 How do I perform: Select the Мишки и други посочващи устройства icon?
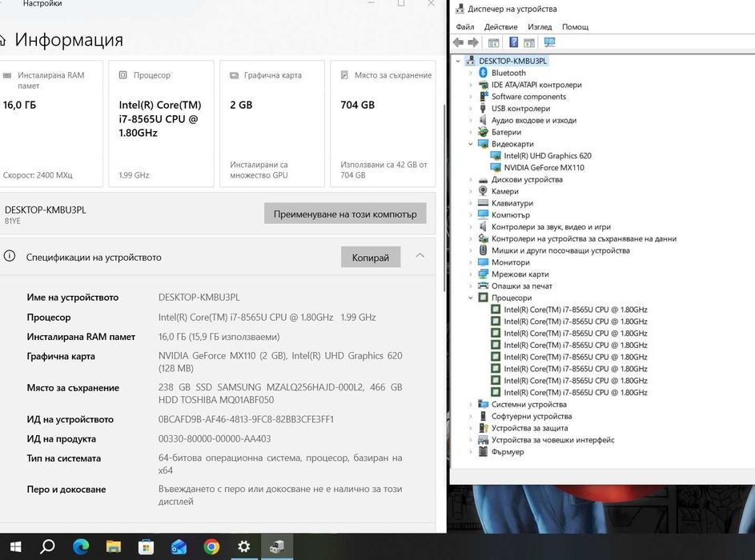pos(483,250)
